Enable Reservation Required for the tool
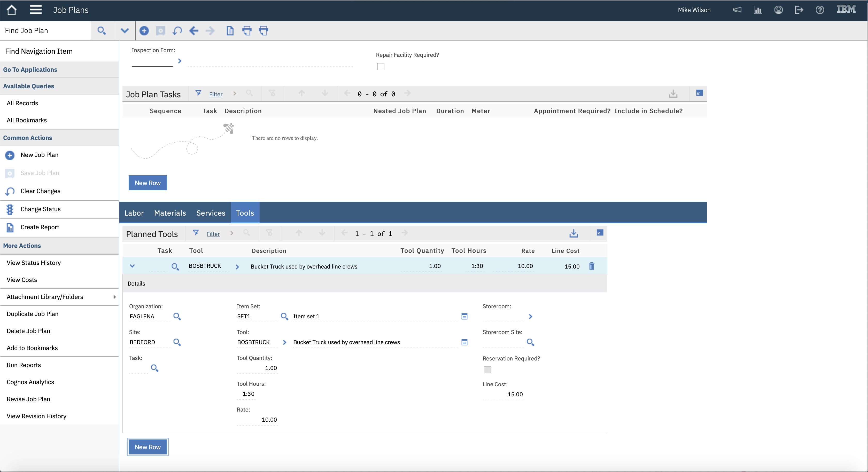 487,369
